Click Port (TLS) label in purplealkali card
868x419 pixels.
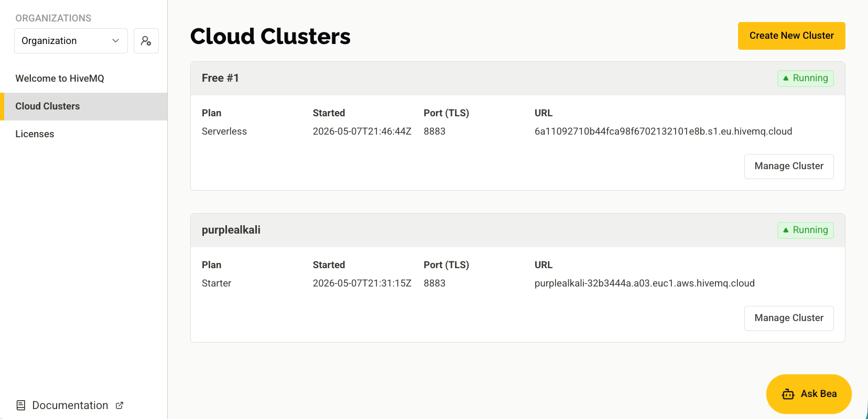point(447,265)
